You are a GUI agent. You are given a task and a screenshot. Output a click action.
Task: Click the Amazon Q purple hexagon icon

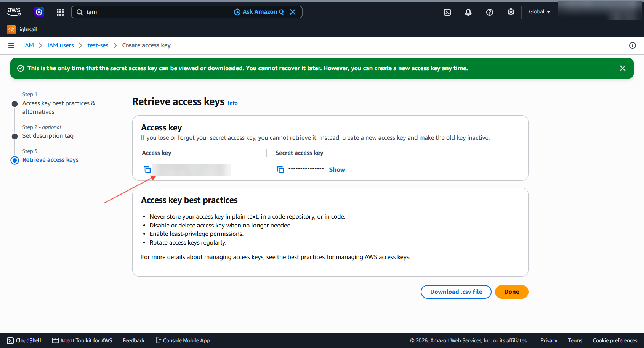(39, 12)
